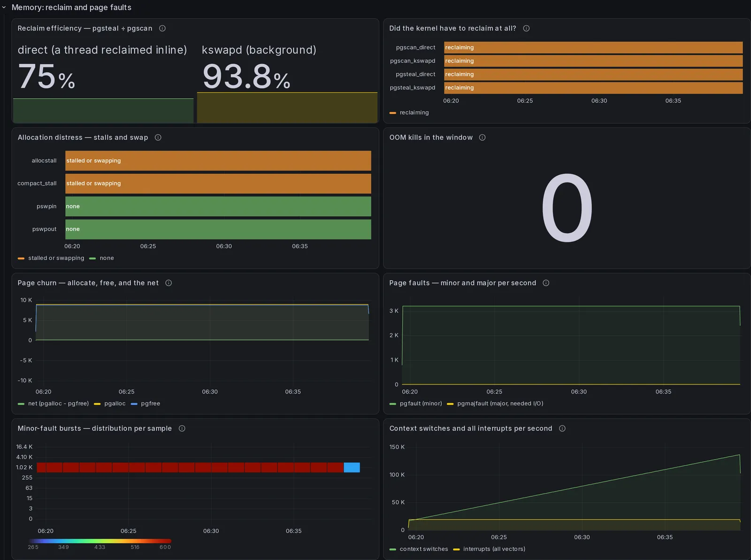Viewport: 751px width, 560px height.
Task: Click the OOM kills in the window title
Action: tap(431, 137)
